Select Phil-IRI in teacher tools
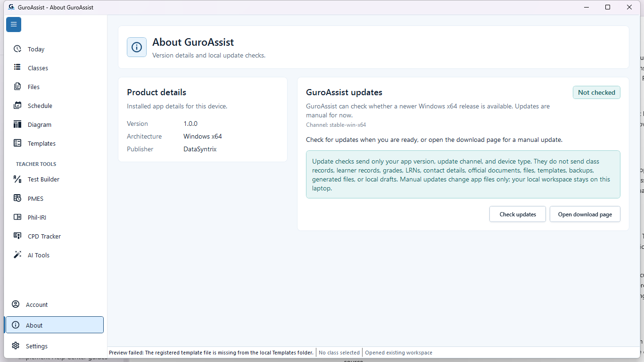 coord(54,217)
